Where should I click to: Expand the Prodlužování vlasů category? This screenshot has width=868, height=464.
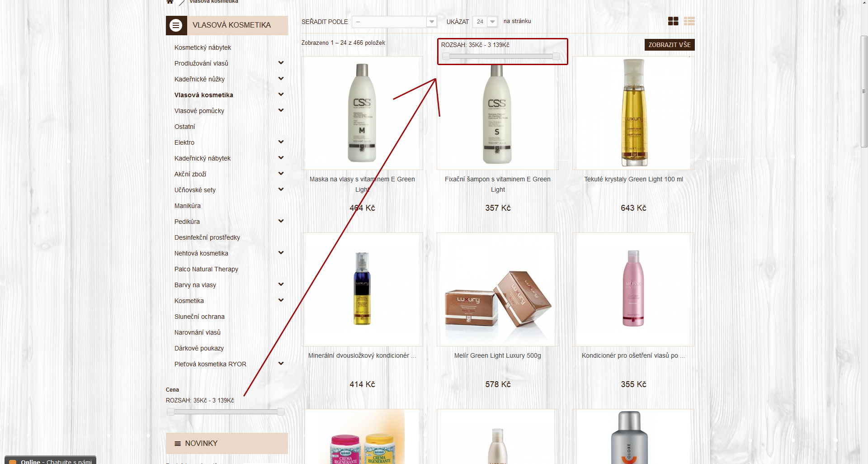(x=281, y=63)
